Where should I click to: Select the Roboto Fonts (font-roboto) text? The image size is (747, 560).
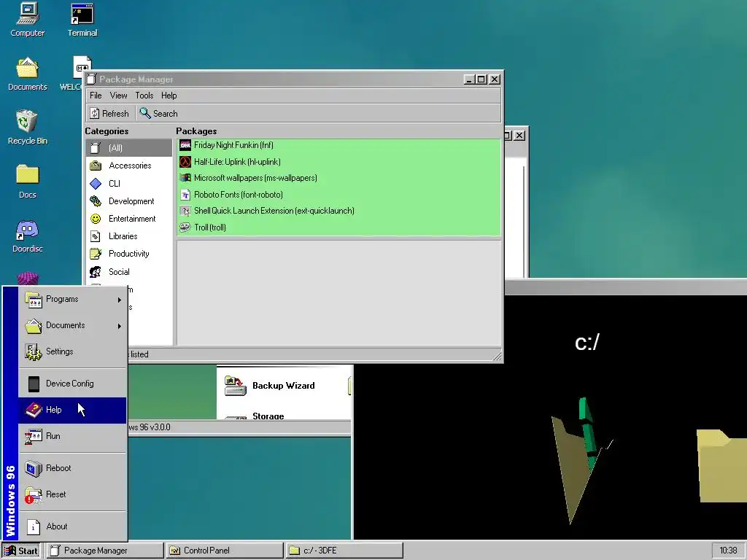(239, 194)
